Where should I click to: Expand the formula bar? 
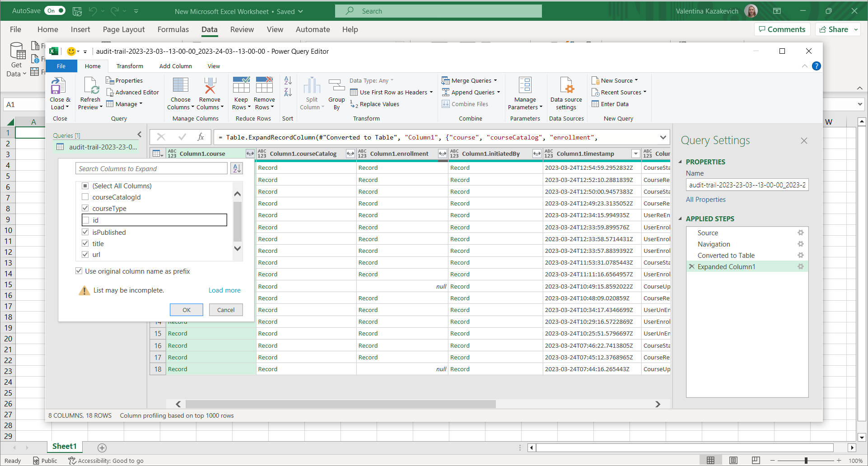coord(663,137)
